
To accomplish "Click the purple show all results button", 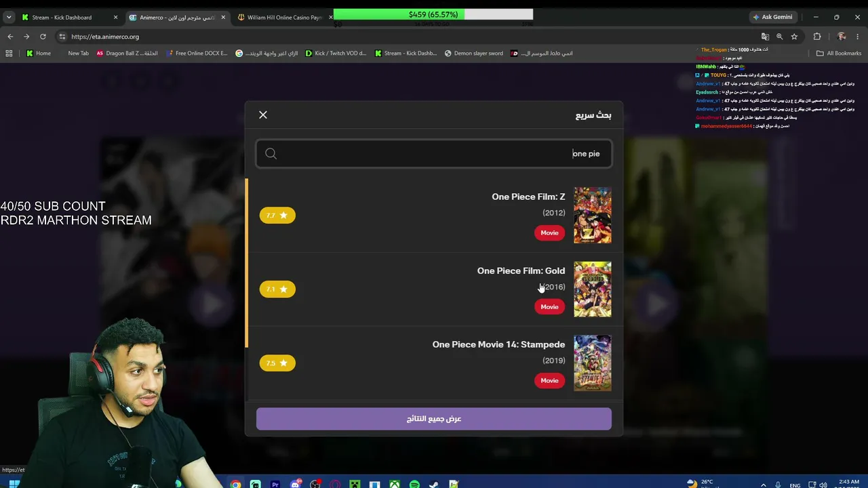I will click(x=434, y=419).
